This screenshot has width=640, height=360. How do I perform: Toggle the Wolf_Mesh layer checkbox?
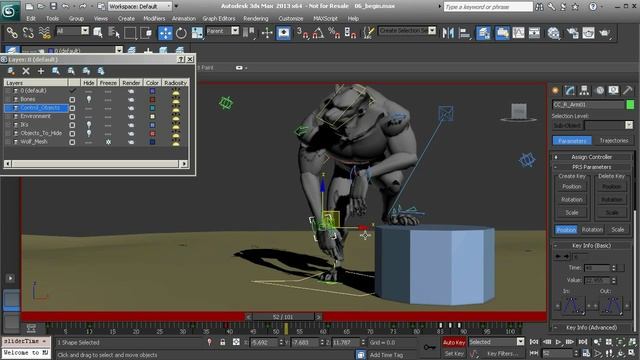(x=72, y=142)
